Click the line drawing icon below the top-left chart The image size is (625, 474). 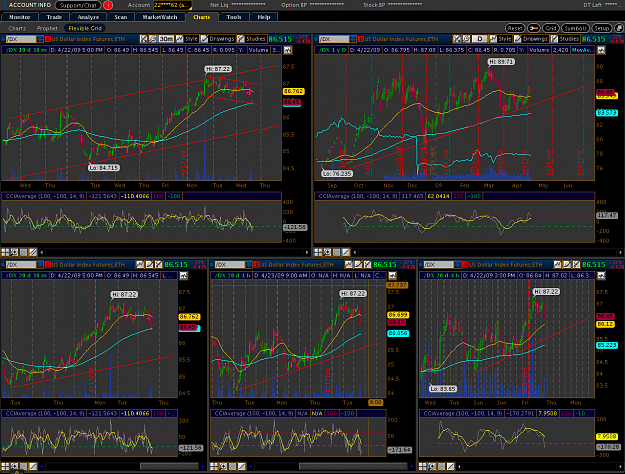click(33, 252)
